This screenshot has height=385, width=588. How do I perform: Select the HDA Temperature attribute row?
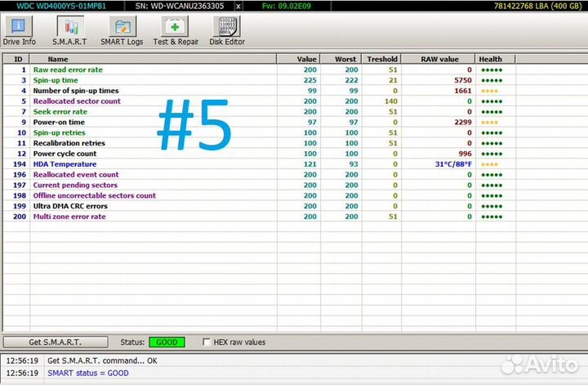pos(65,164)
